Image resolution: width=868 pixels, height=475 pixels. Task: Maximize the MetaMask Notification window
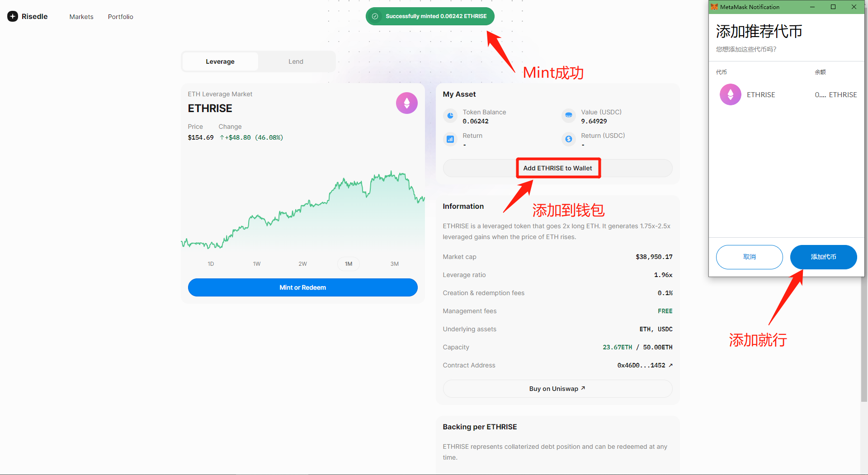coord(833,7)
